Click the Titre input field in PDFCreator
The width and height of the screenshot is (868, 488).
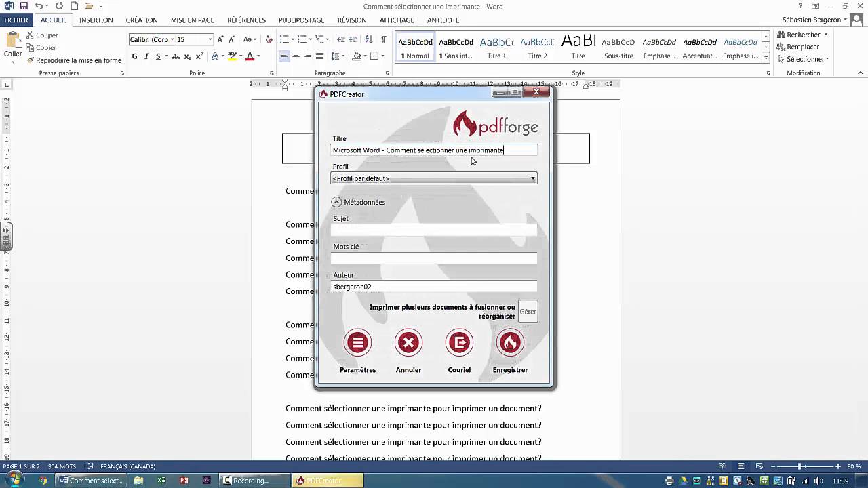(x=434, y=150)
